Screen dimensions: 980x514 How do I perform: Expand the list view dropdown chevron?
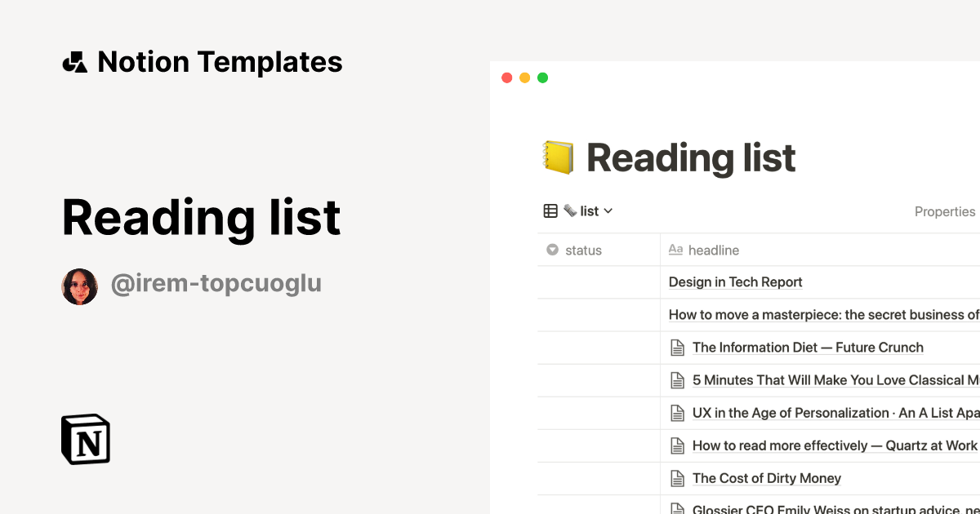(x=608, y=211)
